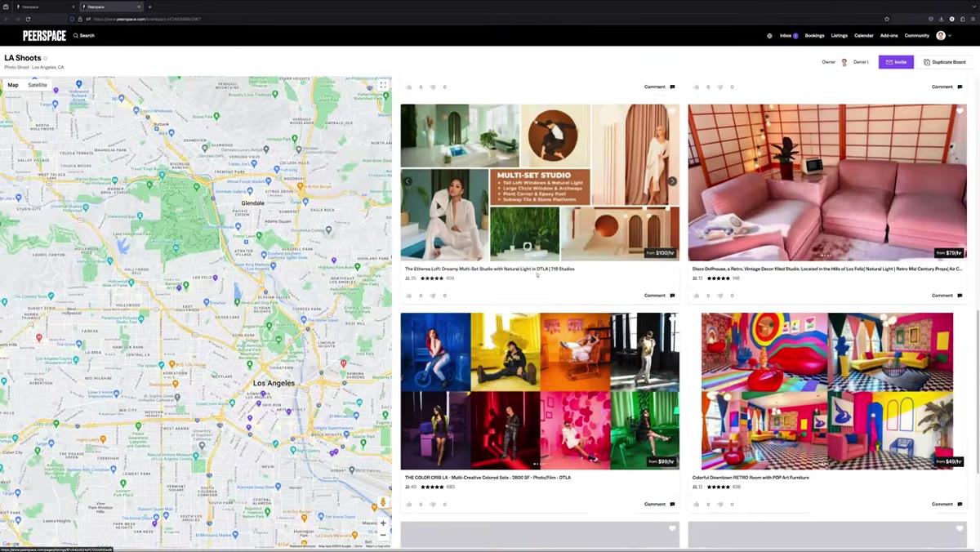Comment on THE COLOR CRIB LA listing
Screen dimensions: 980x552
pos(660,505)
